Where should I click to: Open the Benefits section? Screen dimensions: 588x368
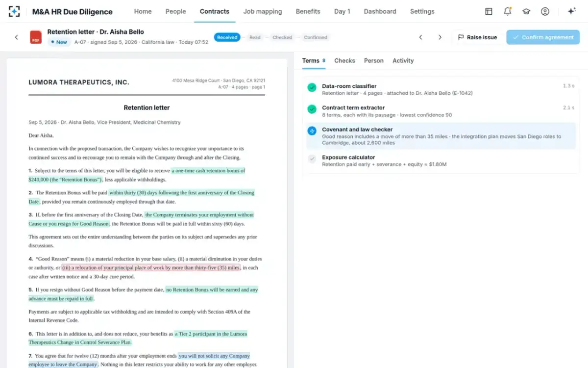pyautogui.click(x=308, y=11)
